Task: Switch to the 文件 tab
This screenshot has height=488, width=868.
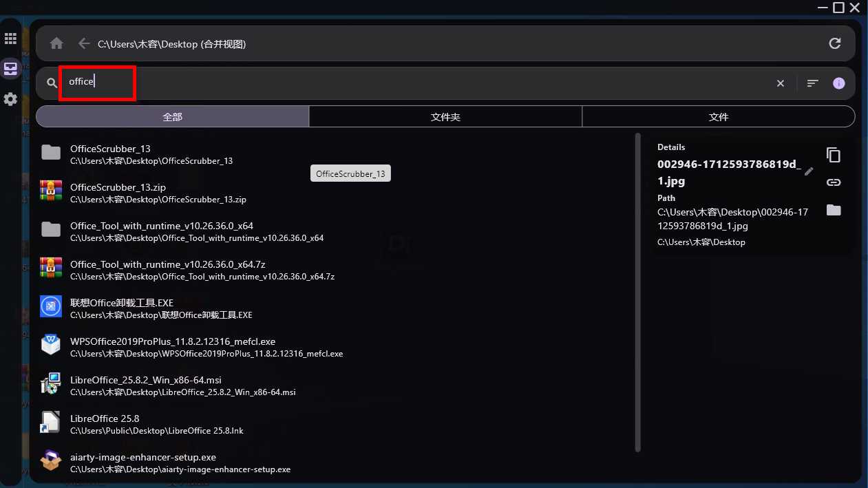Action: 718,117
